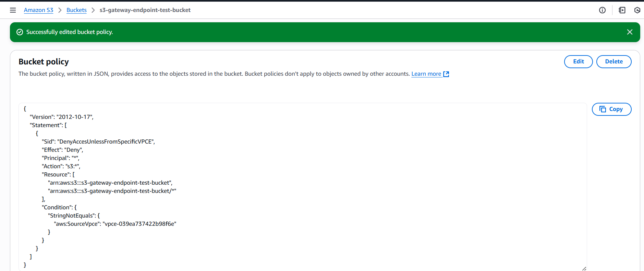Click the aws:SourceVpce vpce-039ea737422b98f6e line
The height and width of the screenshot is (271, 644).
click(115, 224)
